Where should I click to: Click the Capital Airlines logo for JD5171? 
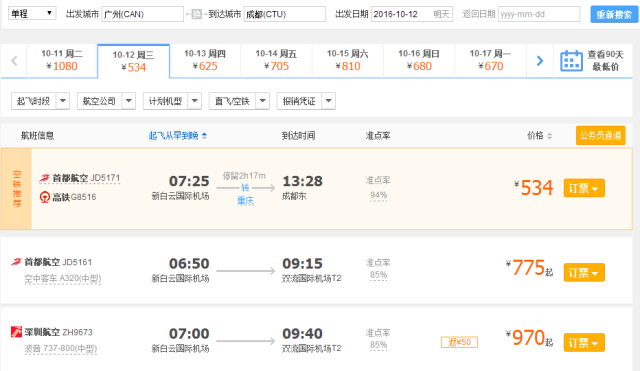(44, 178)
